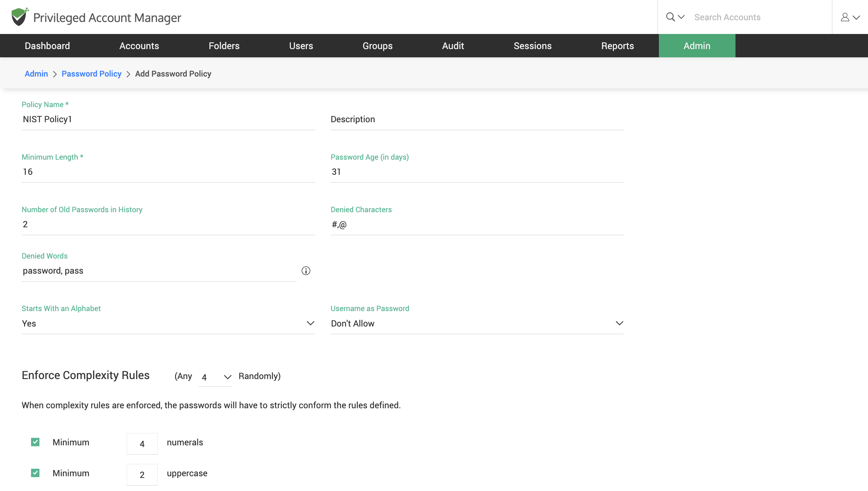Go to the Accounts tab
Screen dimensions: 868x491
pos(139,46)
